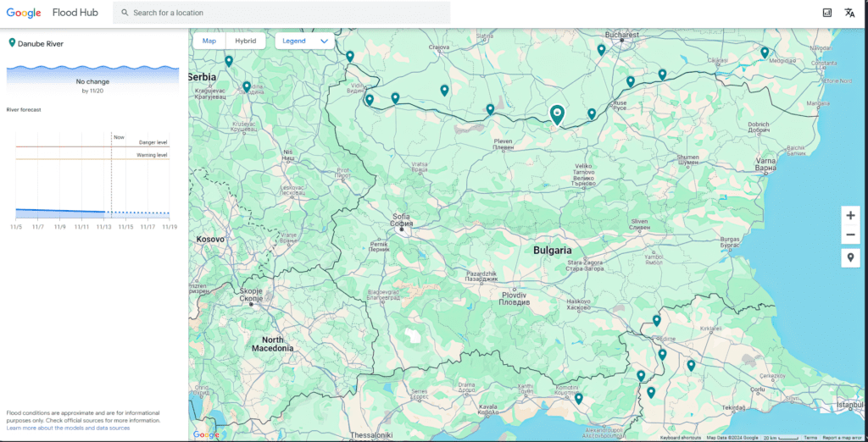The image size is (868, 442).
Task: Click the my-location pin button on map
Action: click(x=850, y=257)
